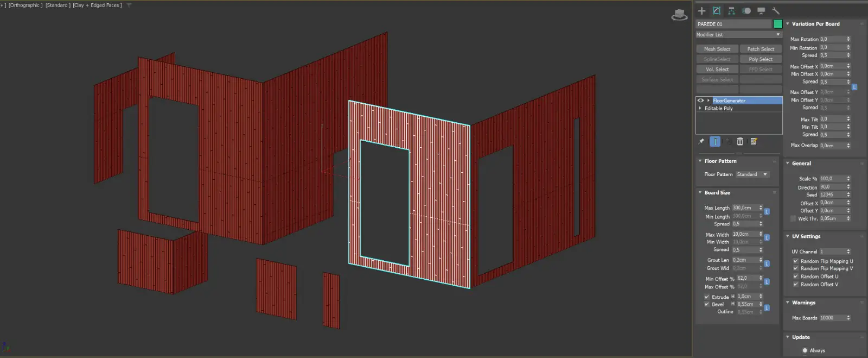Click the Patch Select button
This screenshot has width=868, height=358.
coord(761,49)
